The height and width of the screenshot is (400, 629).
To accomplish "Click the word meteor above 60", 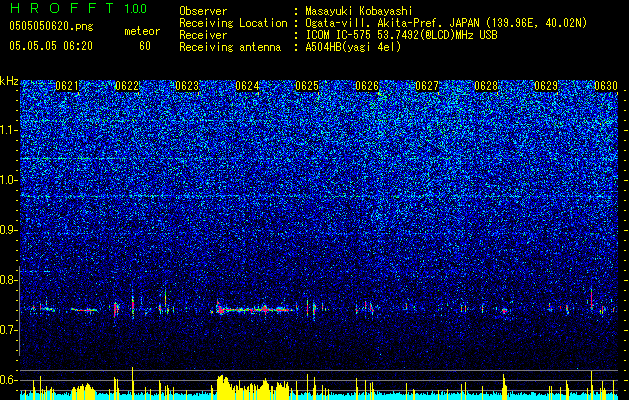I will pos(142,31).
